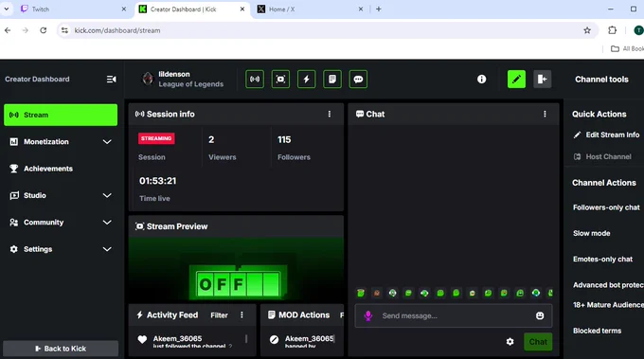Pick the brown emote in quick emote row

(x=377, y=293)
